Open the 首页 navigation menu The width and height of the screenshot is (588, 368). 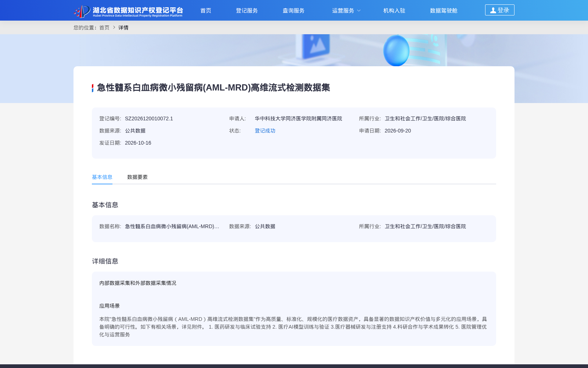point(206,11)
